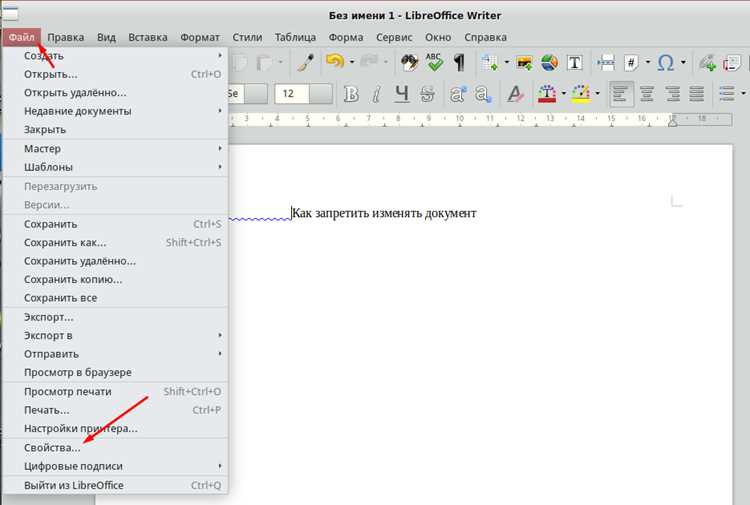The image size is (750, 505).
Task: Select Center alignment icon
Action: (647, 94)
